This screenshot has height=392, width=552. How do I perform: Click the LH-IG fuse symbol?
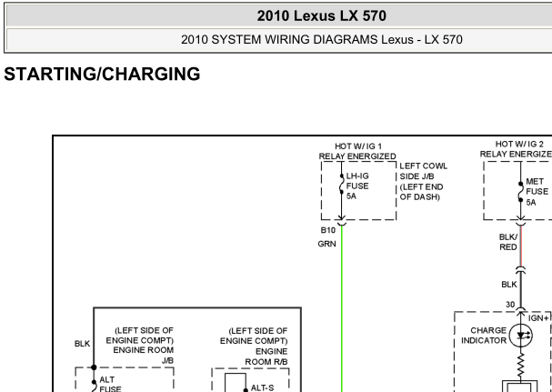[342, 184]
